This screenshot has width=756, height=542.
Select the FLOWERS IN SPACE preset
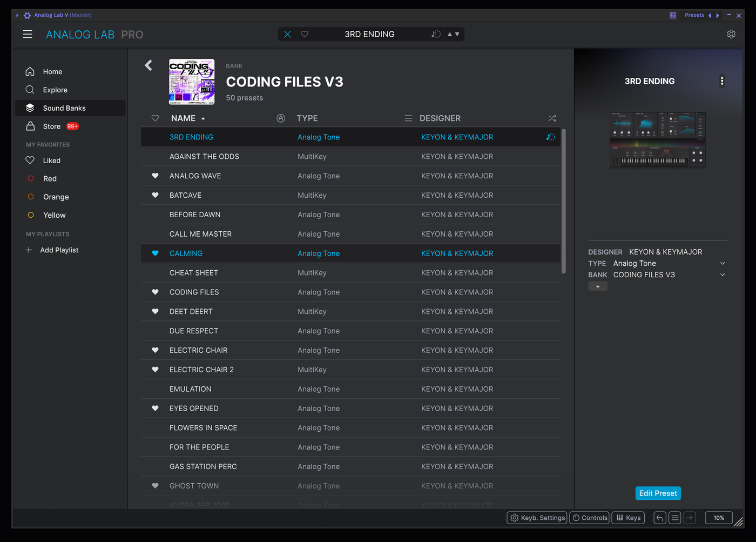pyautogui.click(x=350, y=427)
